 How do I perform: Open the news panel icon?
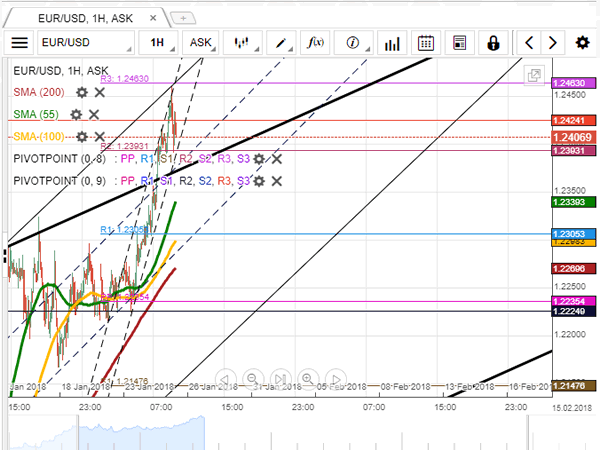click(459, 42)
